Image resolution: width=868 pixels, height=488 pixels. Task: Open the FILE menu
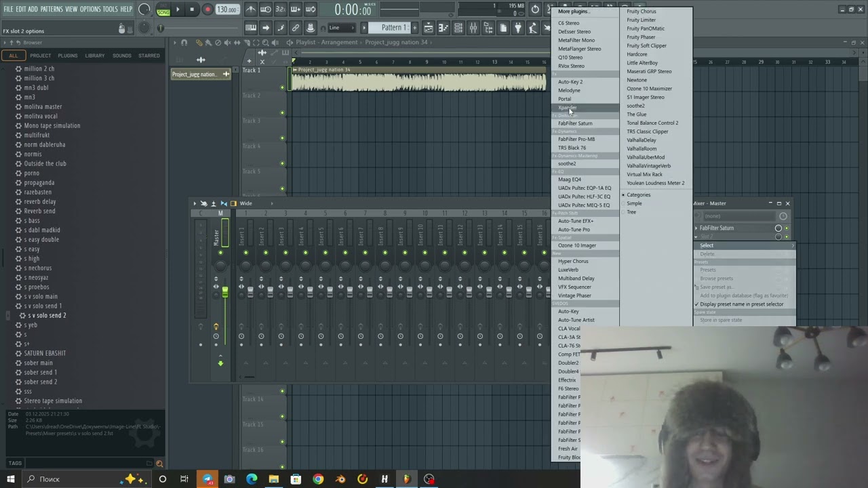[8, 9]
